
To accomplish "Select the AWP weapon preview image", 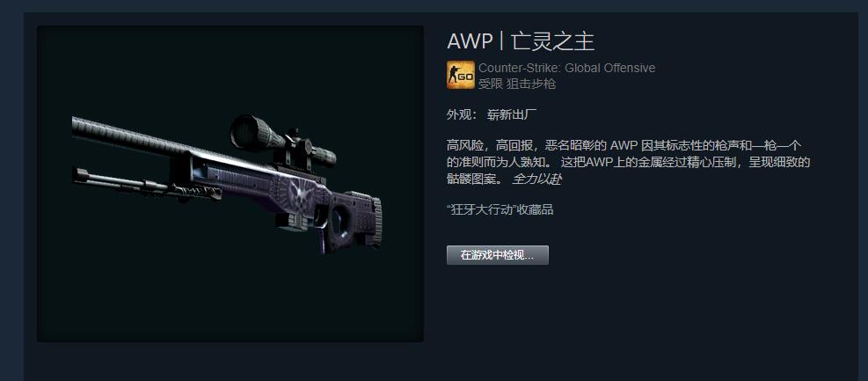I will 230,183.
